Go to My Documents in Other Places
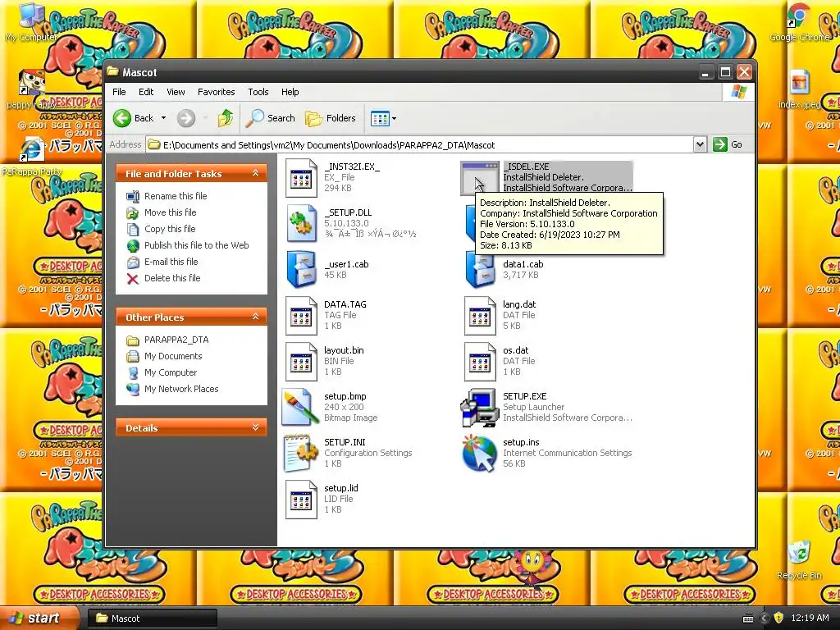Screen dimensions: 840x630 [173, 356]
